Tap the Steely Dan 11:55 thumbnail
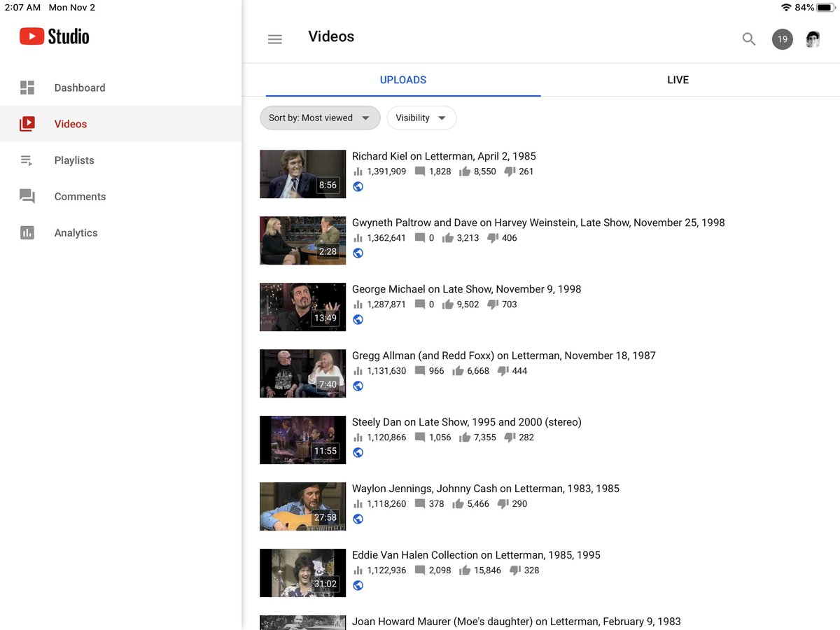Screen dimensions: 840x630 coord(302,440)
